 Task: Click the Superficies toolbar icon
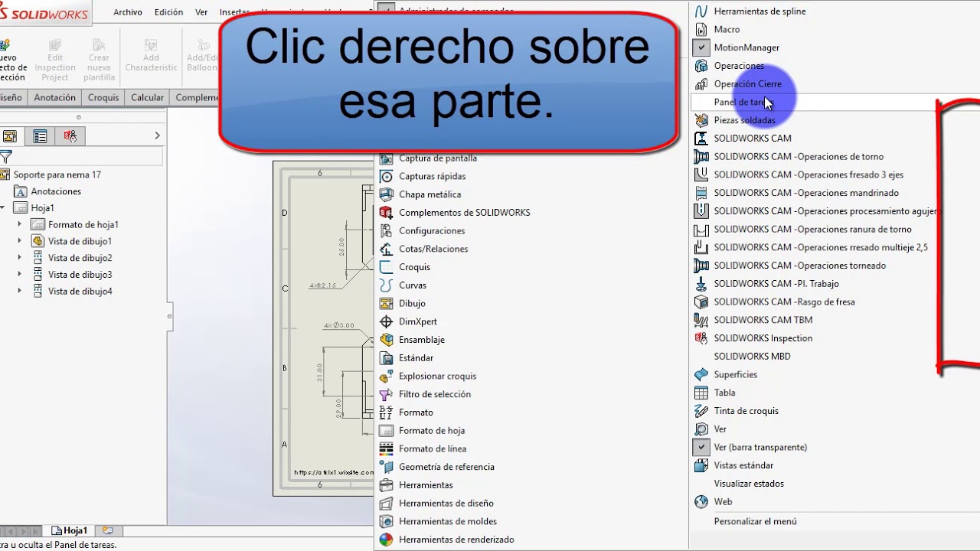(x=701, y=374)
